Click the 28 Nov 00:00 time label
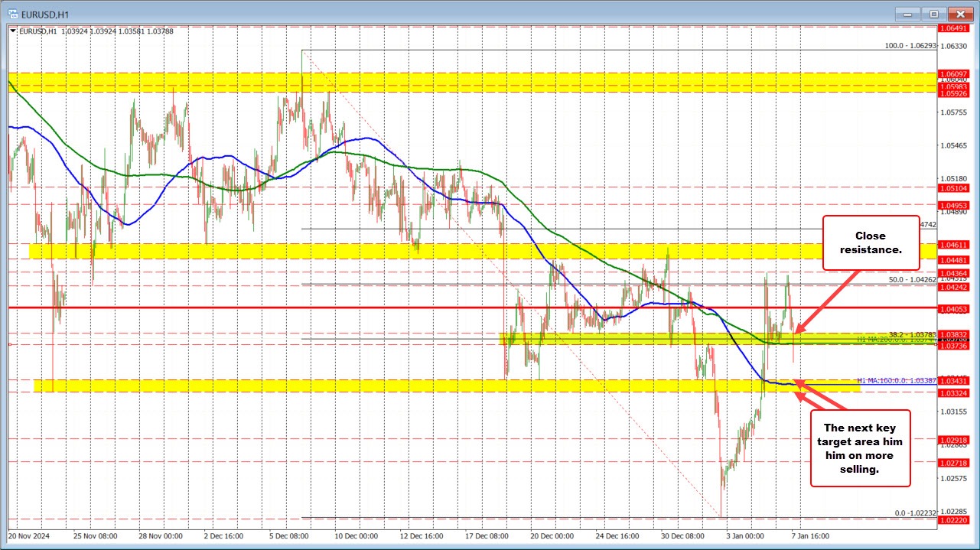Screen dimensions: 980x550 pos(159,536)
